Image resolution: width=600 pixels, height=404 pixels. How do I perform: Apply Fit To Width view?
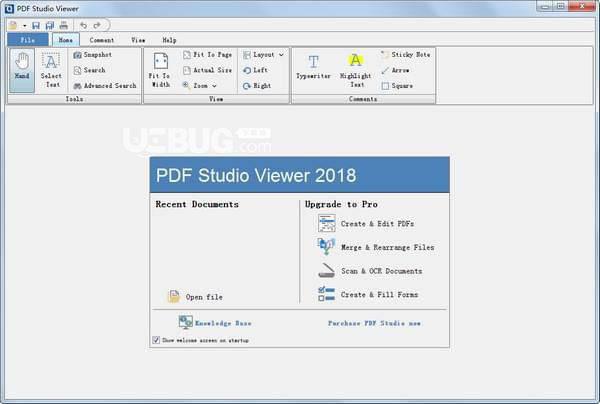coord(160,70)
